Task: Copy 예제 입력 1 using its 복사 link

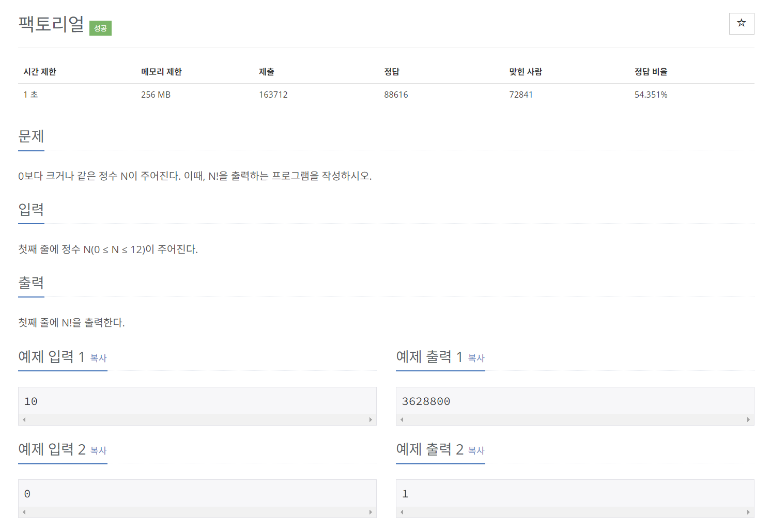Action: pyautogui.click(x=98, y=358)
